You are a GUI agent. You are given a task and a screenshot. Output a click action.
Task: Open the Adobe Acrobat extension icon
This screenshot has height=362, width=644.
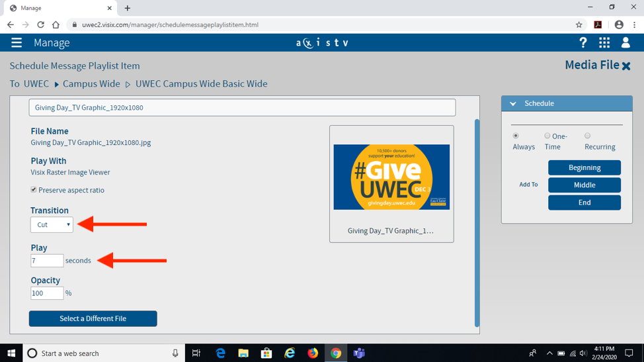[x=598, y=24]
